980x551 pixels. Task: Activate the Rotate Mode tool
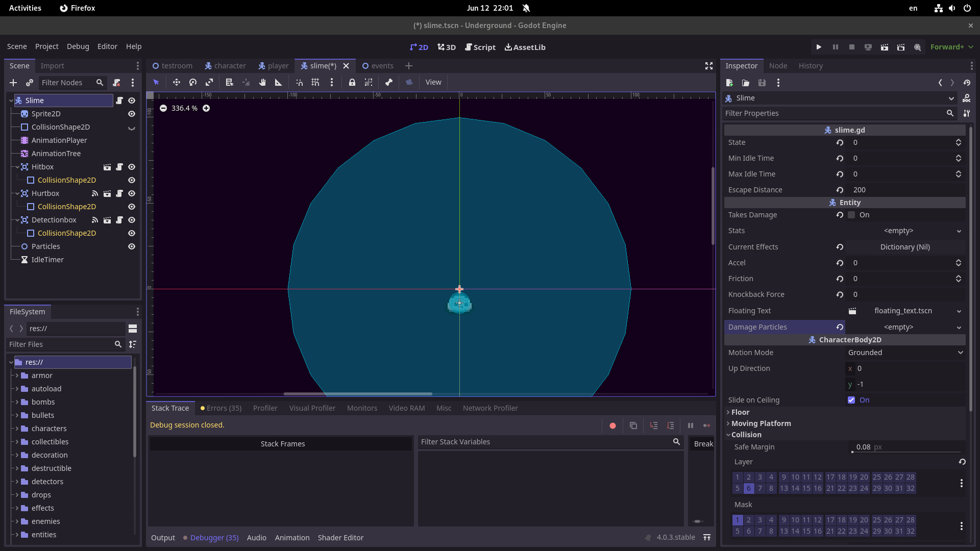pyautogui.click(x=192, y=82)
